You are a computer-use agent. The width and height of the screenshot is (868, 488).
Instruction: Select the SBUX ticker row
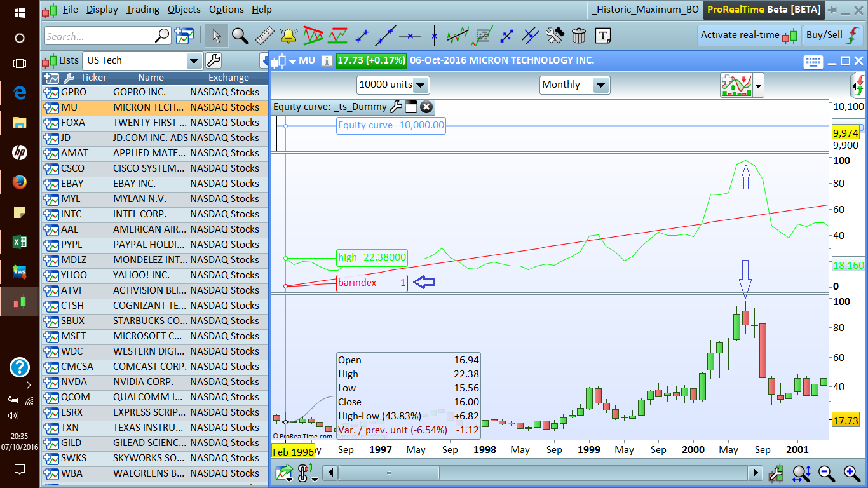pos(155,321)
